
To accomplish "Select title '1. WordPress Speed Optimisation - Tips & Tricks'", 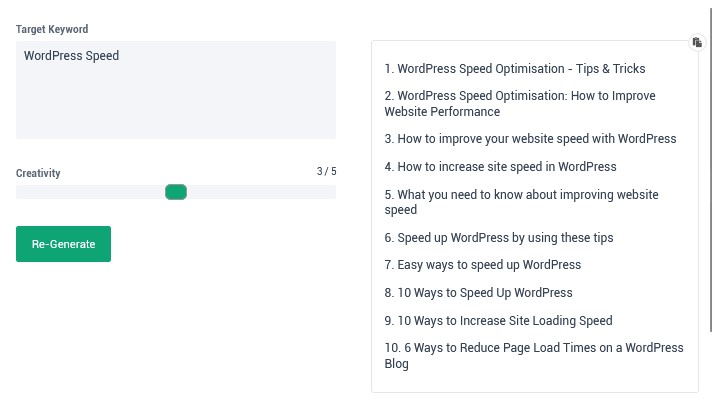I will click(x=515, y=69).
